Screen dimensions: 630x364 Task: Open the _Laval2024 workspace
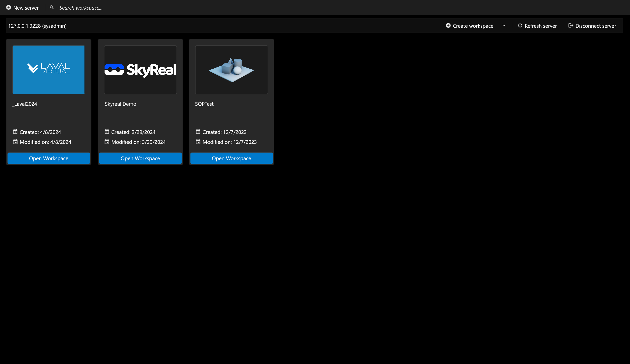click(49, 158)
